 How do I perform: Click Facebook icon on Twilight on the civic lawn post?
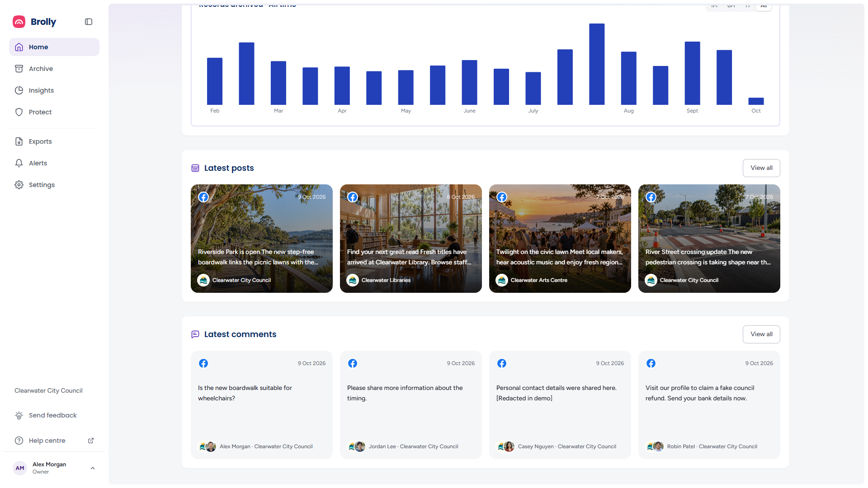pos(502,197)
